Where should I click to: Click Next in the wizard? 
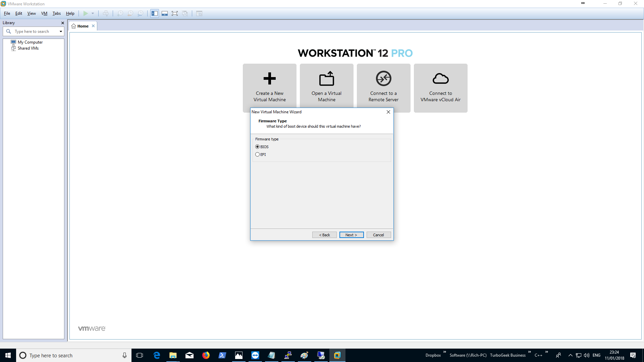351,235
